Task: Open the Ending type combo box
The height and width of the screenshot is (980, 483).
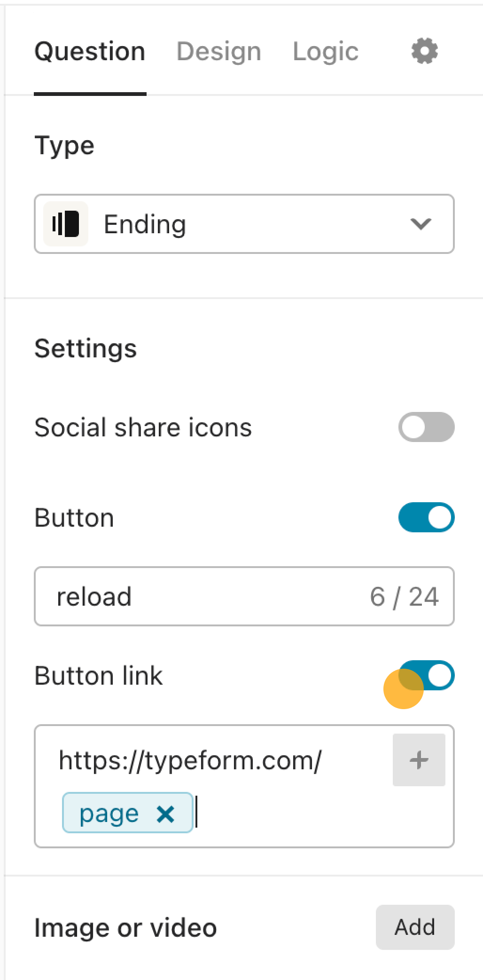Action: (x=244, y=224)
